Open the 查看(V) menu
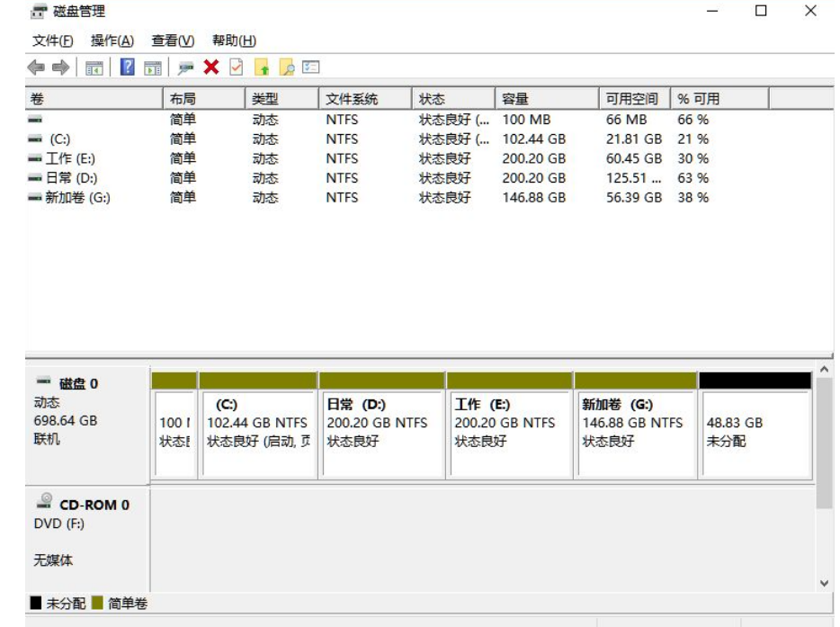The width and height of the screenshot is (840, 627). tap(173, 40)
